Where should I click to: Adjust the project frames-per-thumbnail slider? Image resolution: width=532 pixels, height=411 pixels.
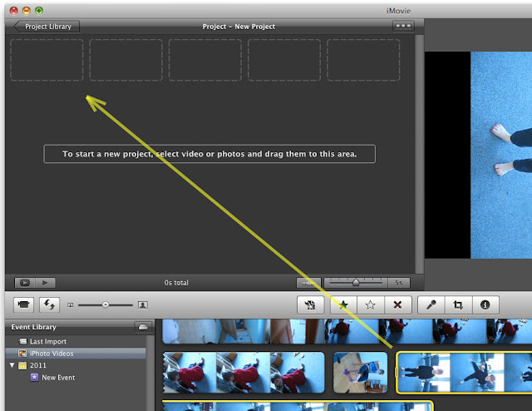(356, 283)
